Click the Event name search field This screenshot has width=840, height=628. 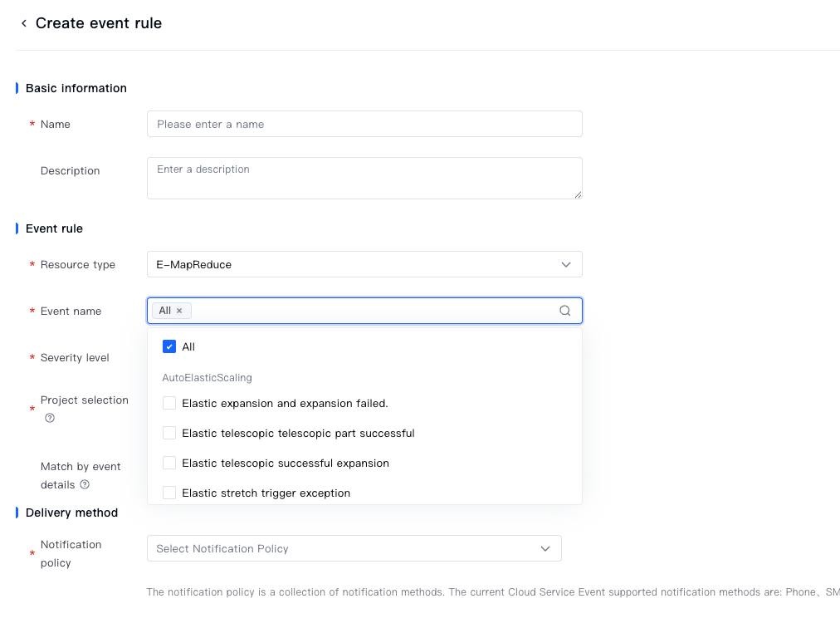[364, 311]
